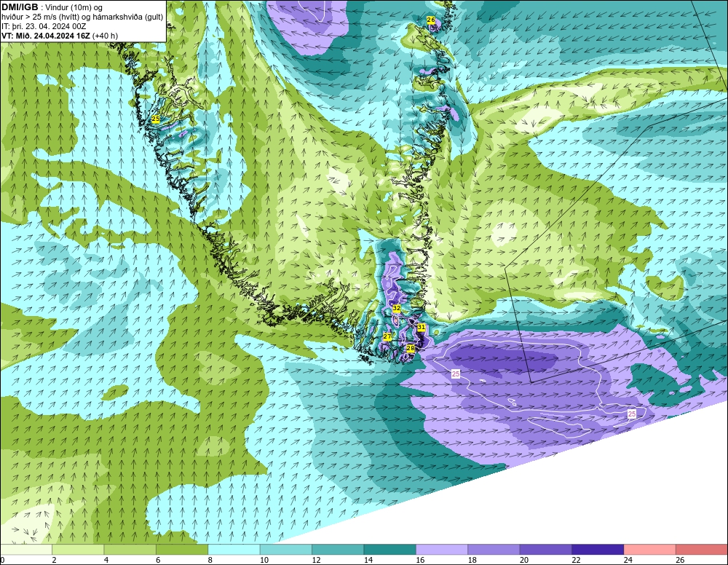The image size is (728, 565).
Task: Select the 'Vindur (10m) og' header text
Action: pos(74,8)
